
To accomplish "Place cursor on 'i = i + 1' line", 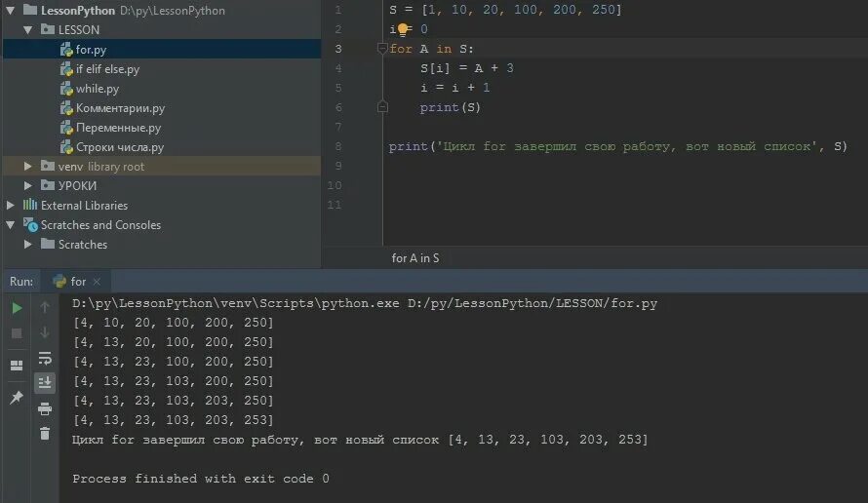I will pos(455,88).
